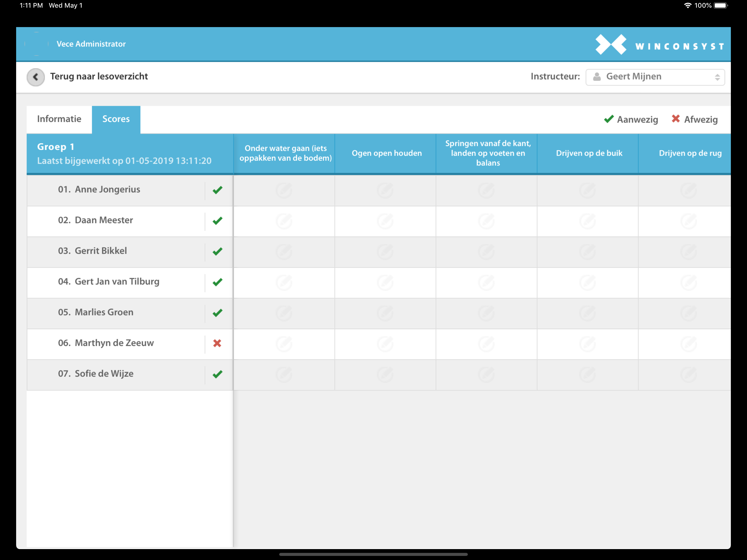Edit Gert Jan van Tilburg score for Springen vanaf de kant

tap(486, 283)
